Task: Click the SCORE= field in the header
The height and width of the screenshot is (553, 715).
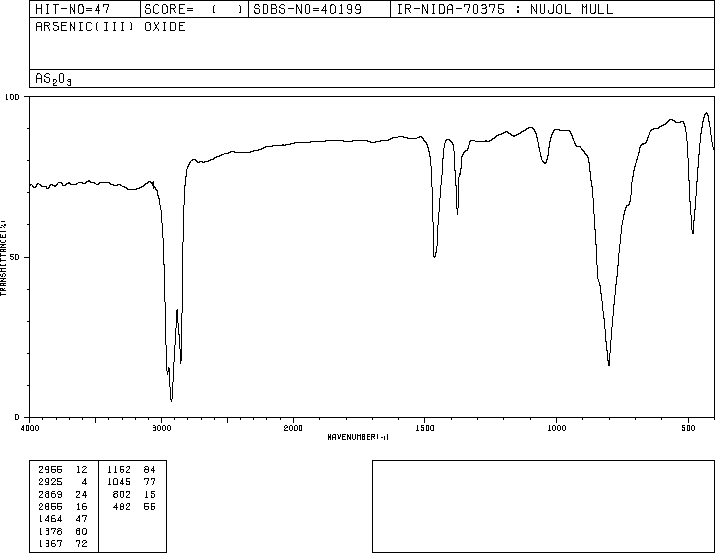Action: (194, 9)
